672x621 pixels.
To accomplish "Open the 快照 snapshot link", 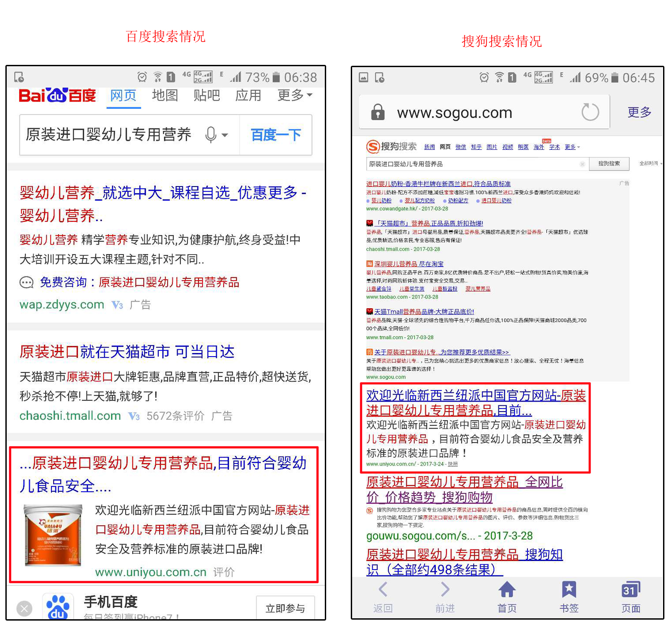I will [x=453, y=464].
